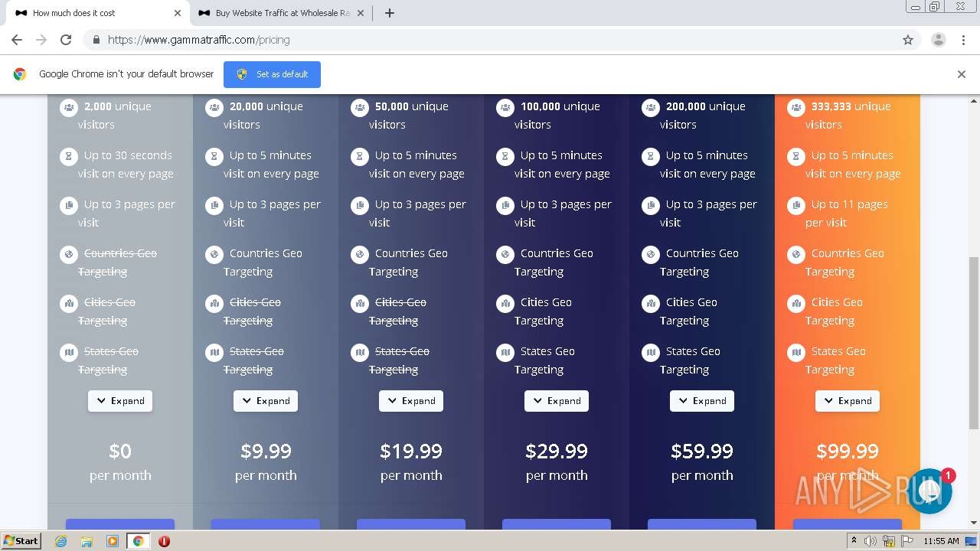
Task: Expand features of the $99.99 plan
Action: (x=848, y=401)
